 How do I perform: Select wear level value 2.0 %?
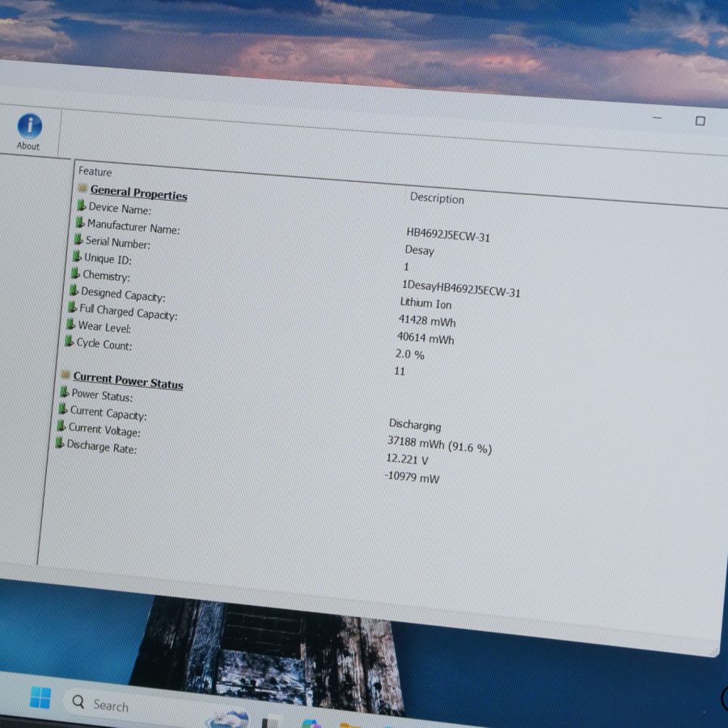tap(410, 354)
